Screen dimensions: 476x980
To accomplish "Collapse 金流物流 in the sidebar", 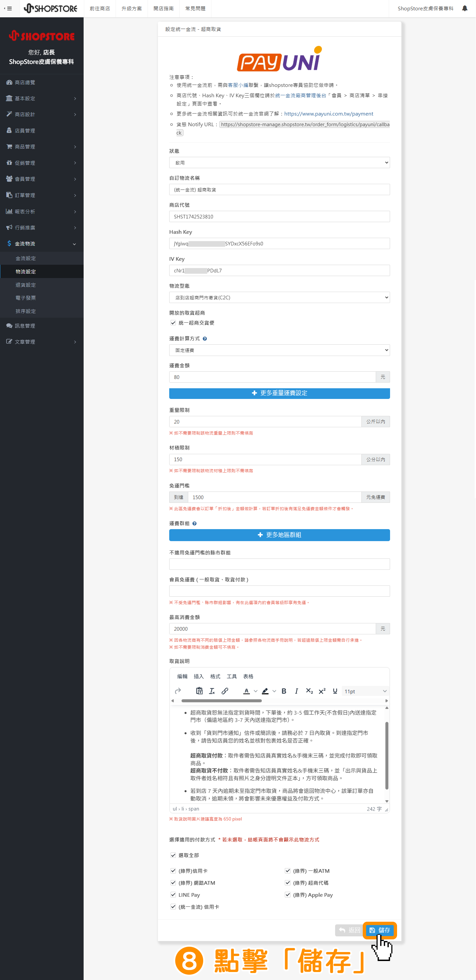I will click(x=42, y=243).
